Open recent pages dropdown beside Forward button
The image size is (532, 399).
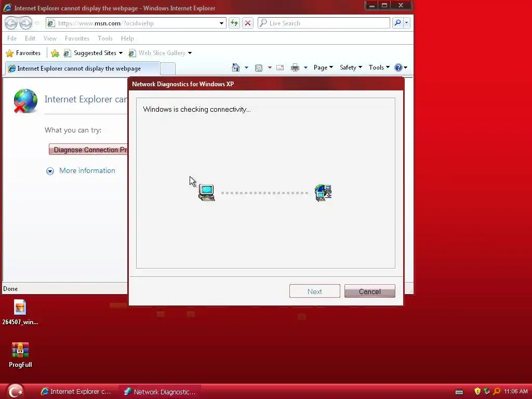[37, 23]
